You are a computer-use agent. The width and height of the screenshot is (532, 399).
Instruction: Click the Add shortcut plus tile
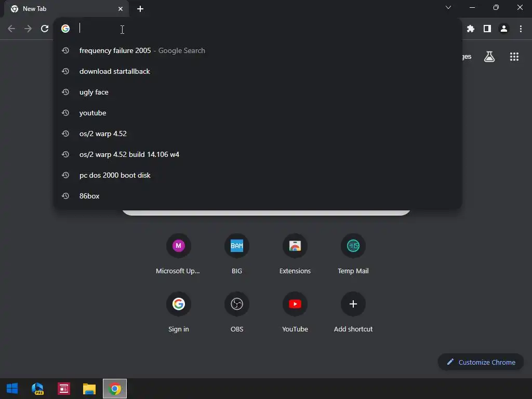(353, 312)
